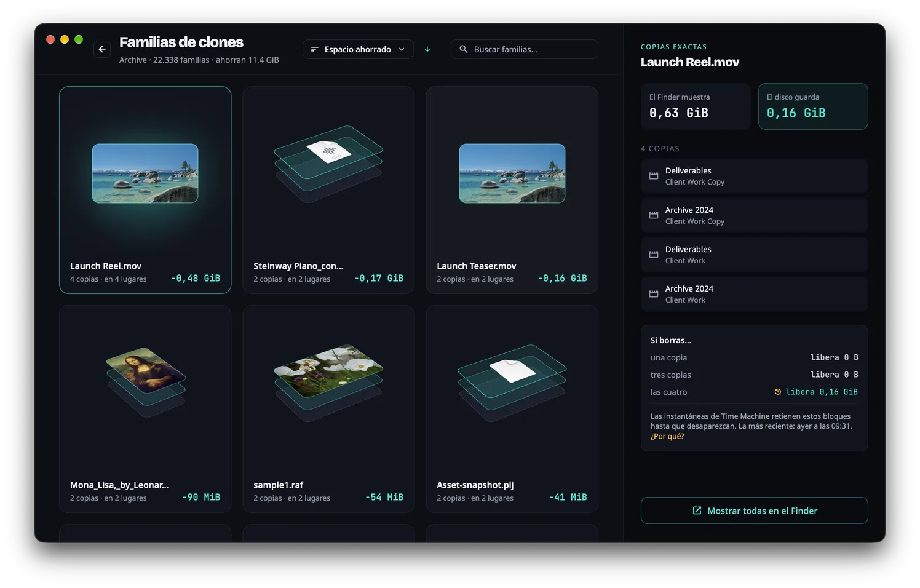Viewport: 920px width, 588px height.
Task: Click the movie icon in Archive 2024 Client Work row
Action: point(654,294)
